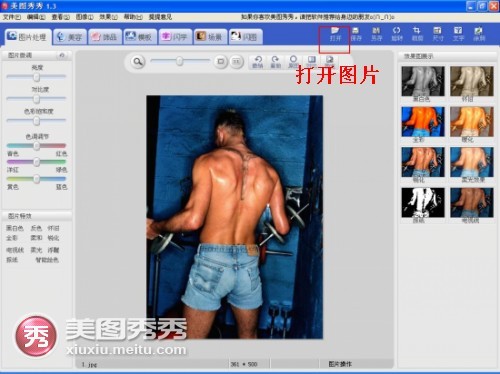Click the 色彩饱和度 saturation slider handle
This screenshot has width=500, height=374.
(36, 121)
